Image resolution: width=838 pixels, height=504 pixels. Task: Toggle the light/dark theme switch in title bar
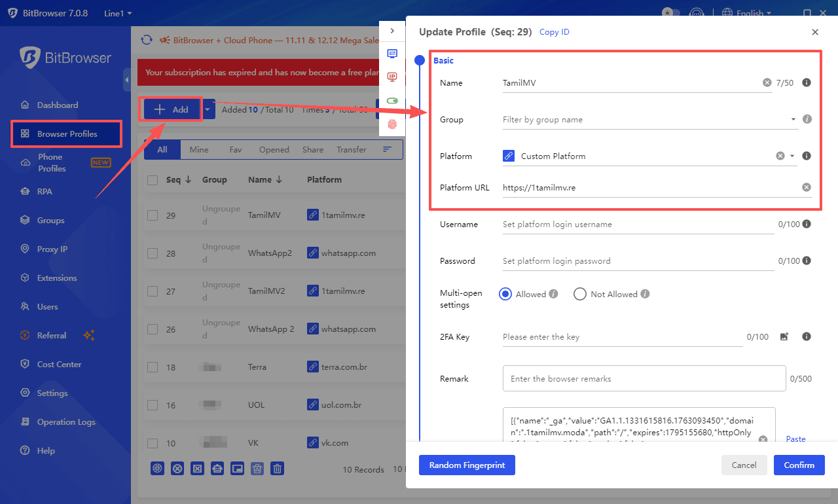(670, 12)
